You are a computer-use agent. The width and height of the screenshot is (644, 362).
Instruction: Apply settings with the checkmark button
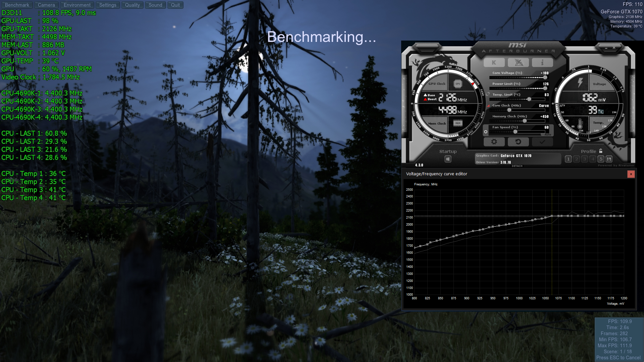click(542, 142)
